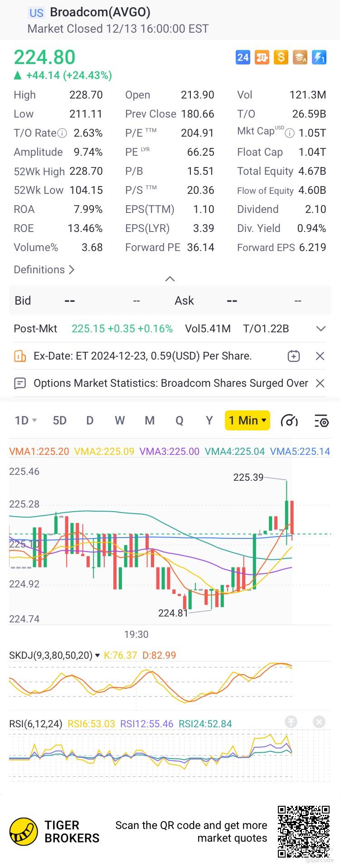Open the 1 Min interval dropdown
This screenshot has width=340, height=868.
[248, 420]
